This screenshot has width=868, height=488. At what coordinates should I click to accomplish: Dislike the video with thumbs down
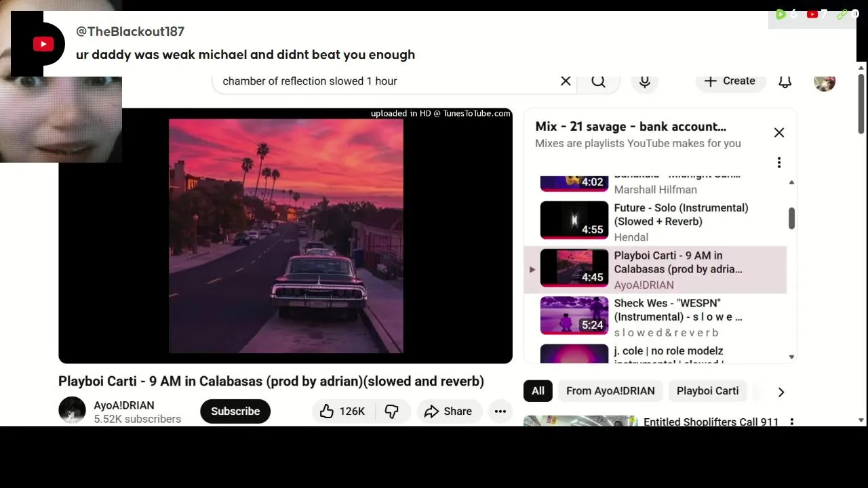(x=391, y=411)
